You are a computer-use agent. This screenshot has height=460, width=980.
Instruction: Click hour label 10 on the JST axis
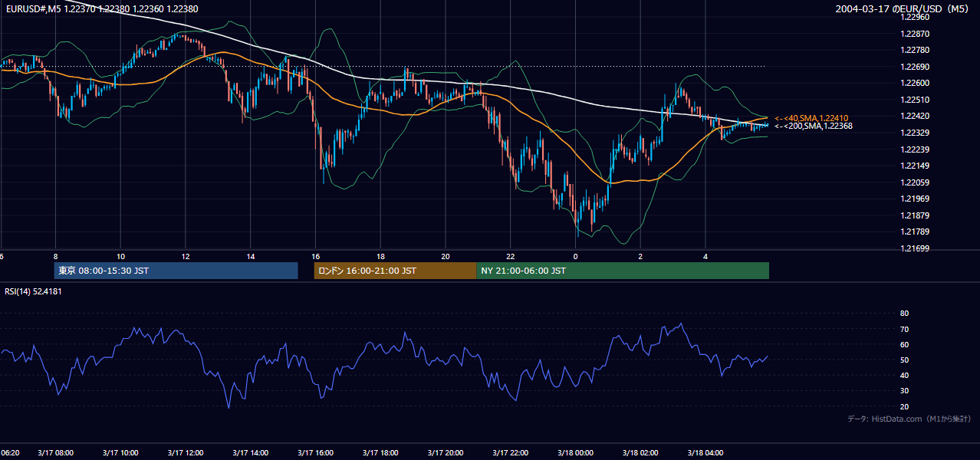pyautogui.click(x=120, y=256)
